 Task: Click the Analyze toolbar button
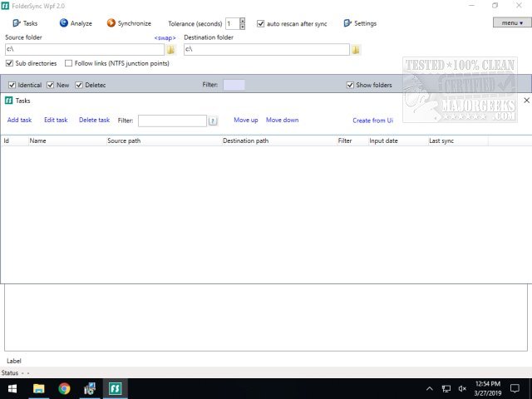tap(76, 23)
